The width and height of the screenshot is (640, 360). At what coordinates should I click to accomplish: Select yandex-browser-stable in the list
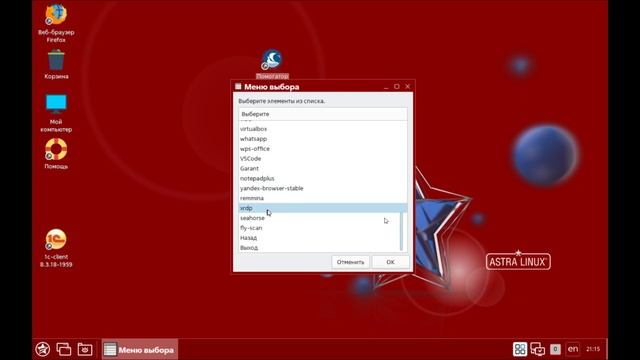pos(322,188)
